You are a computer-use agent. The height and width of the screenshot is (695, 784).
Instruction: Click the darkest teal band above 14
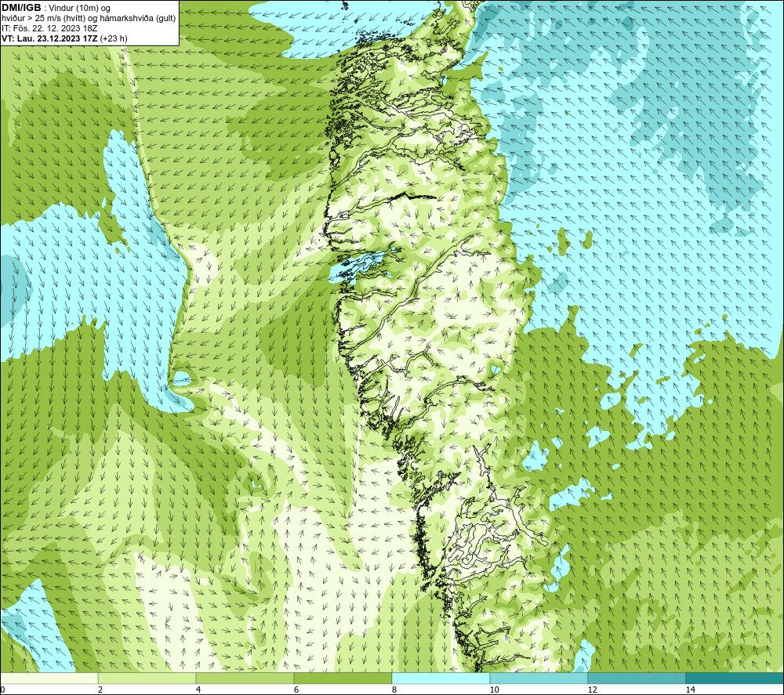point(735,678)
